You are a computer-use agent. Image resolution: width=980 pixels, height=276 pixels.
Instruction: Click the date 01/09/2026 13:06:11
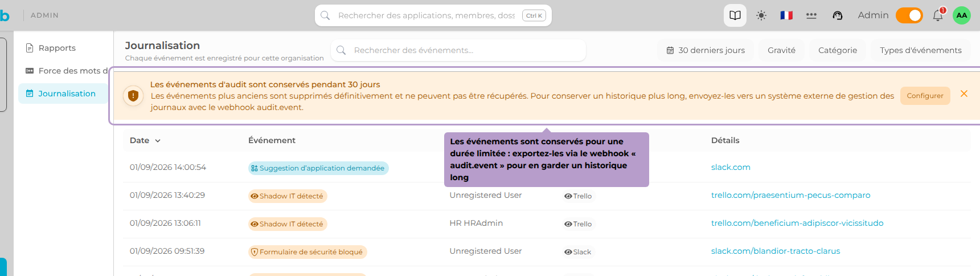165,223
